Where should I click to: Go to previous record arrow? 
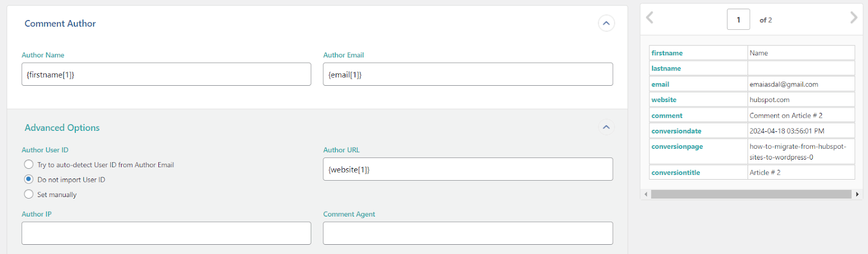click(650, 18)
